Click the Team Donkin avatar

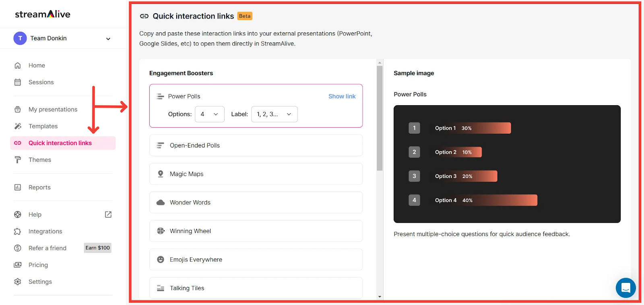(x=20, y=38)
